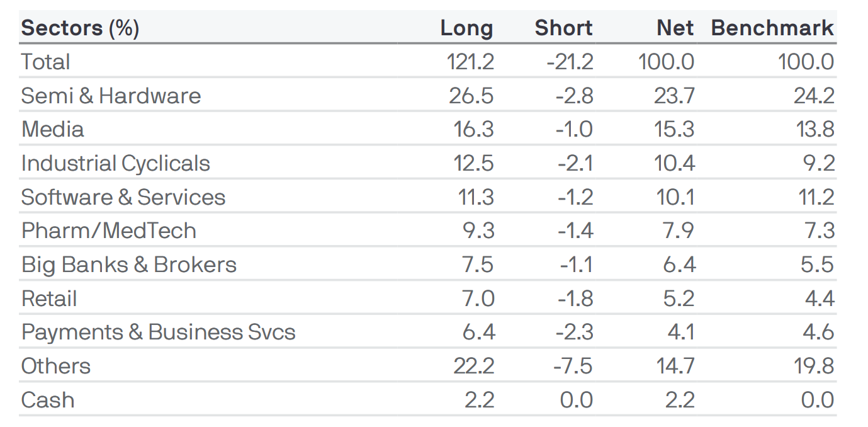Click the Cash row label

[47, 400]
